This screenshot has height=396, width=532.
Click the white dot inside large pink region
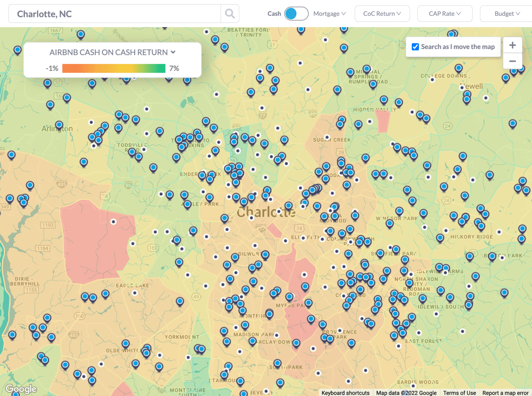tap(113, 222)
